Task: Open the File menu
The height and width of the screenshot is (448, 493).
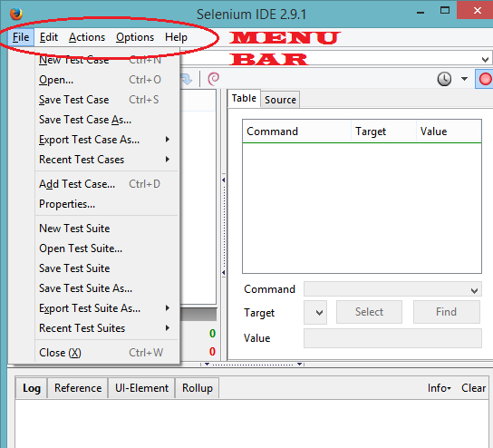Action: click(x=21, y=37)
